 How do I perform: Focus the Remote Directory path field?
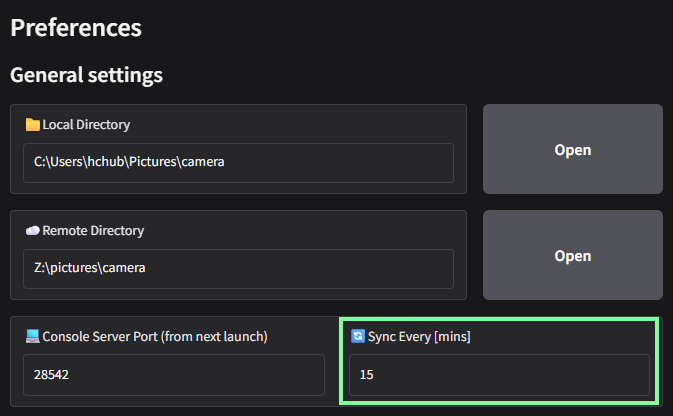[x=238, y=269]
